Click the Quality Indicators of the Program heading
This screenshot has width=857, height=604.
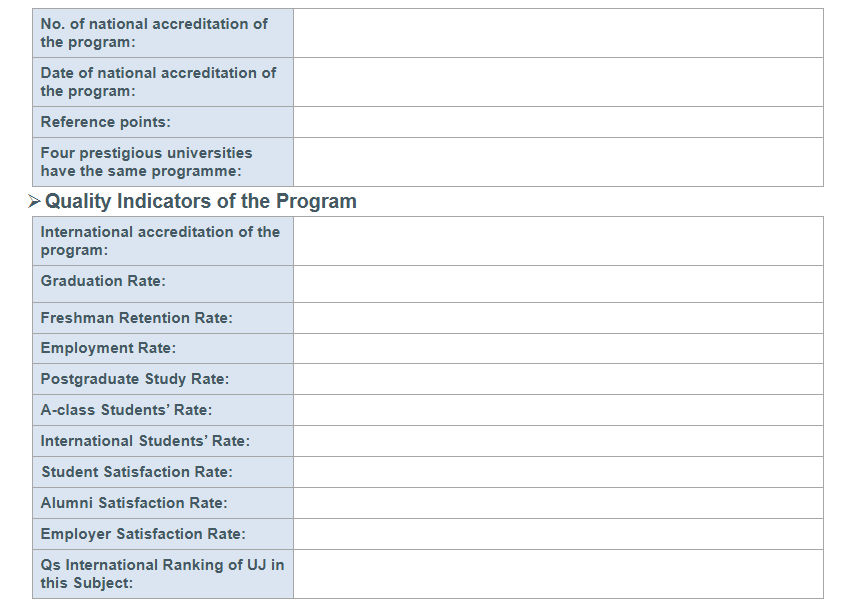(x=200, y=201)
